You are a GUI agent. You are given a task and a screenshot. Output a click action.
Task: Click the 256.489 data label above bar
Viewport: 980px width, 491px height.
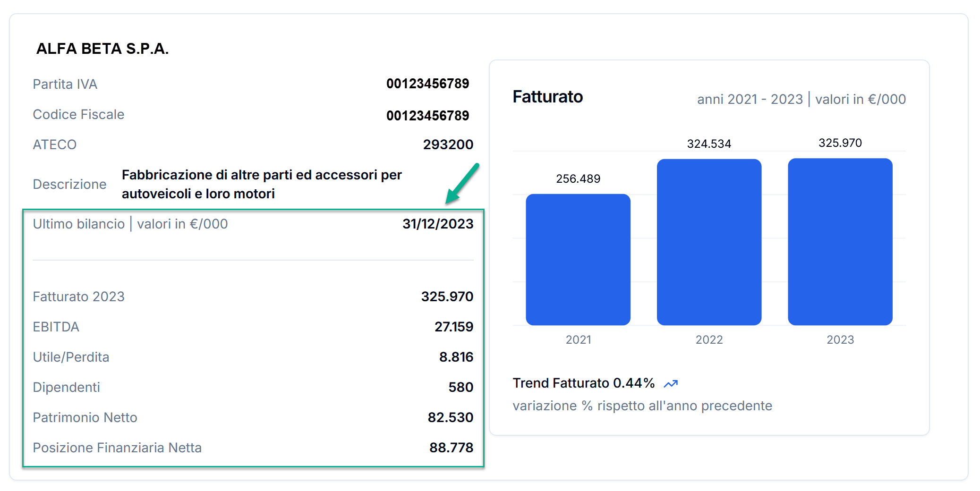pyautogui.click(x=578, y=179)
